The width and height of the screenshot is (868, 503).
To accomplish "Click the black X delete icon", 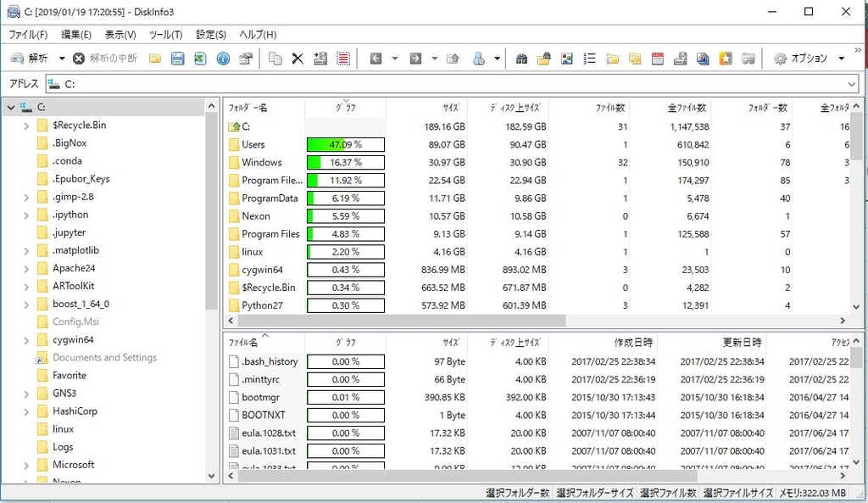I will [x=298, y=59].
